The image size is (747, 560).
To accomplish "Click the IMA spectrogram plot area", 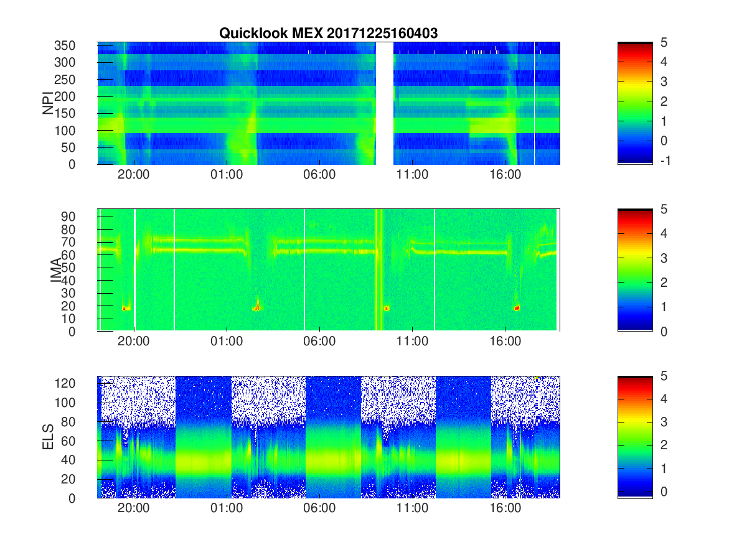I will click(329, 269).
